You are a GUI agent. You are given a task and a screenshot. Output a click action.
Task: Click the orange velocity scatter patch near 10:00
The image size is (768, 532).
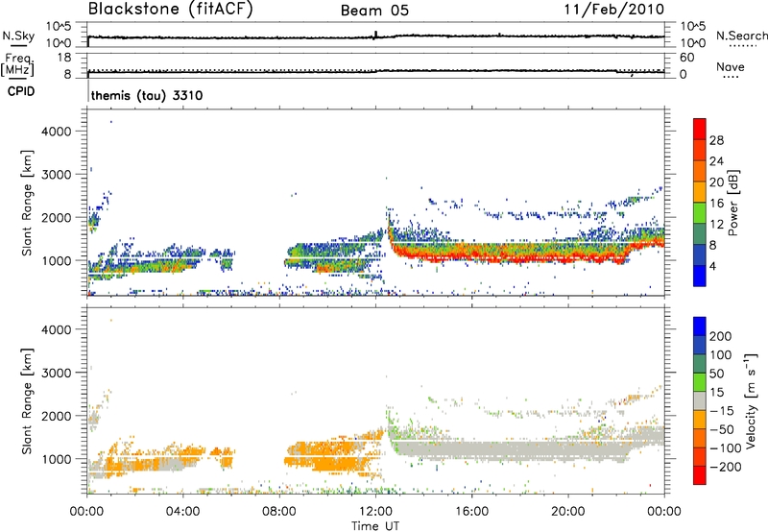click(x=333, y=455)
